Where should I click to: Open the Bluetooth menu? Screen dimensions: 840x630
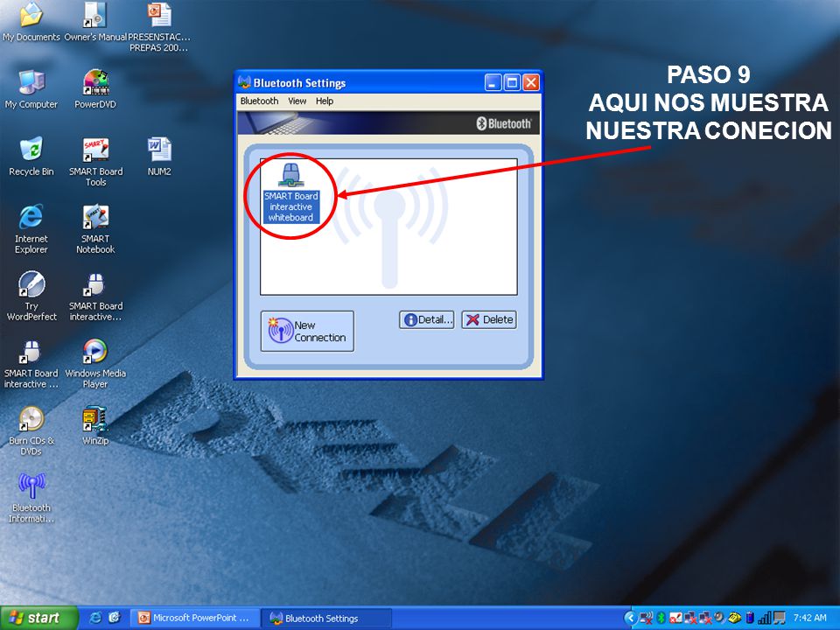259,101
